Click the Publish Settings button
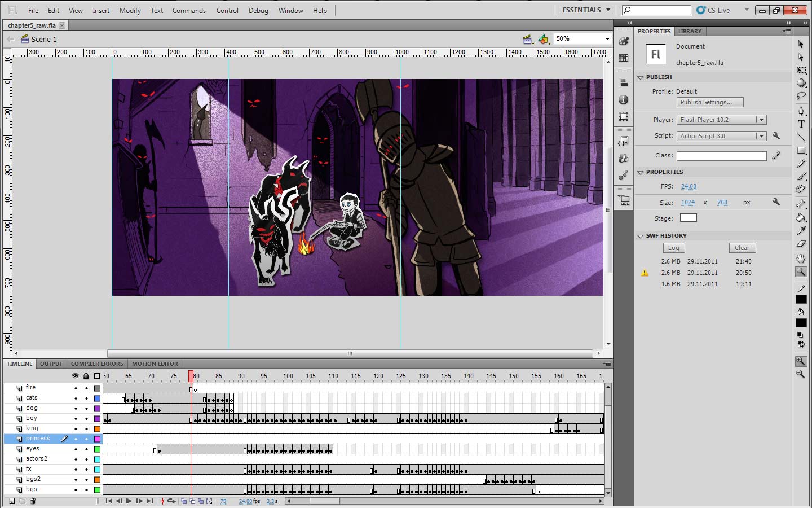This screenshot has height=508, width=812. [710, 102]
